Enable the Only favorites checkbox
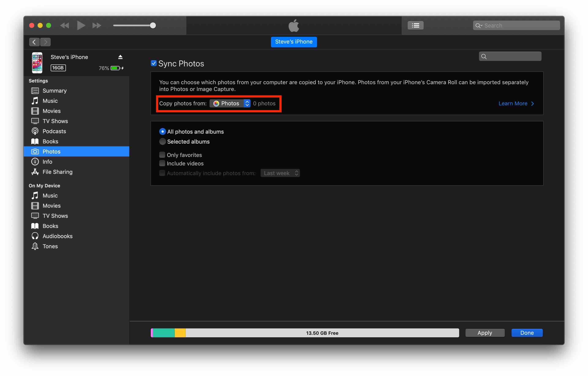The width and height of the screenshot is (588, 376). pyautogui.click(x=162, y=155)
